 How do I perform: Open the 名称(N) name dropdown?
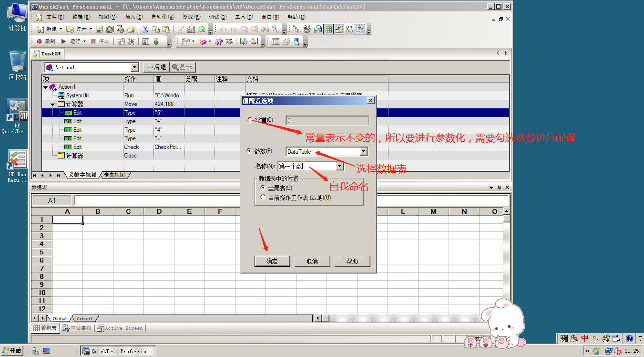340,166
